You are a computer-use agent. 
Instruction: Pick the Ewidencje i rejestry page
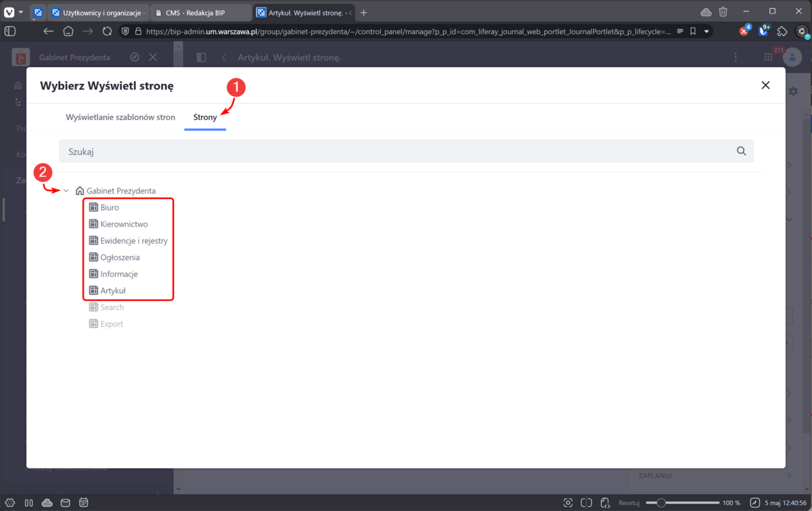(133, 241)
